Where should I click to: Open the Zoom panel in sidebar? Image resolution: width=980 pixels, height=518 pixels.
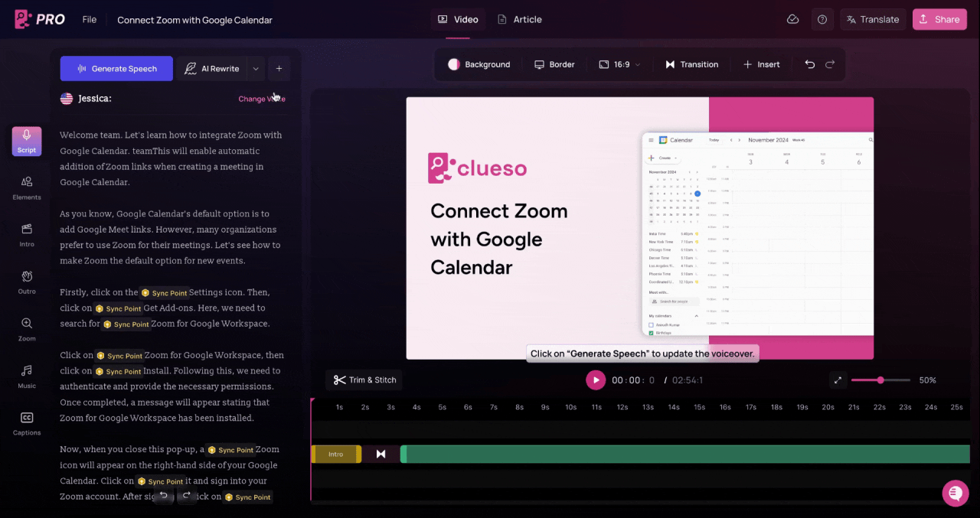pos(27,330)
